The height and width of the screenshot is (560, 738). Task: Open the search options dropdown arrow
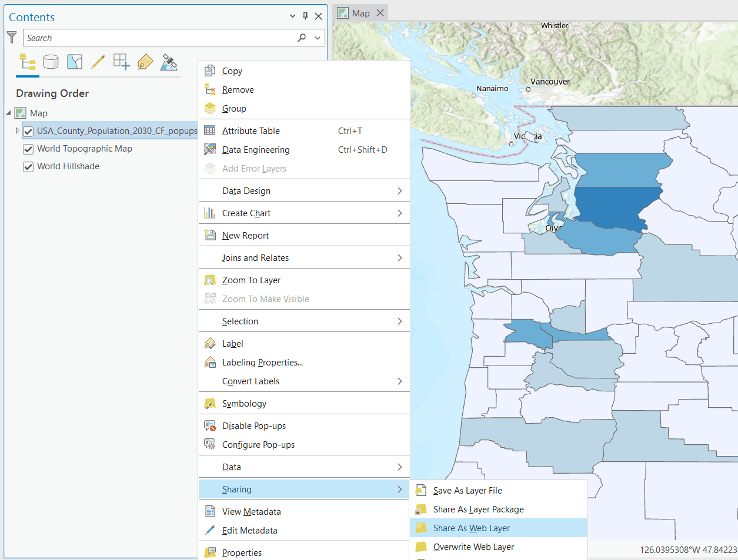pos(318,38)
